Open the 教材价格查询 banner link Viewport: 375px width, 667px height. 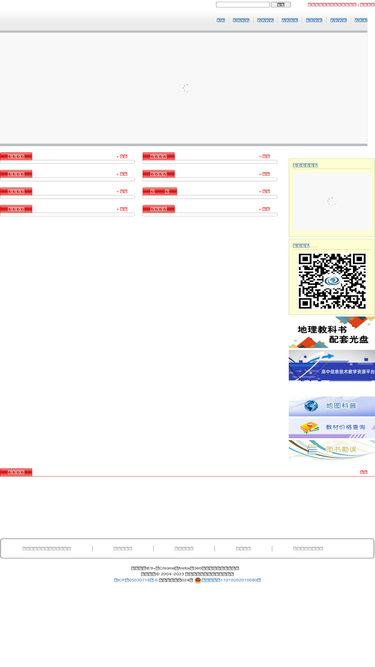point(332,428)
